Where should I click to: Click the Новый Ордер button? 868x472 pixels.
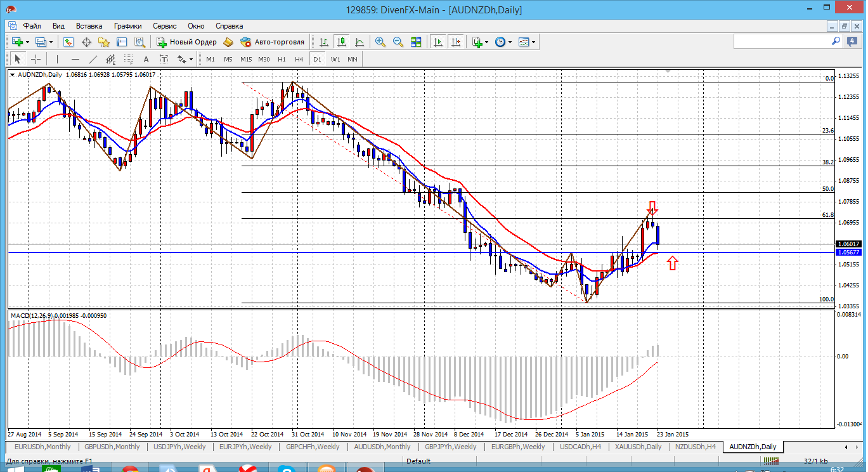click(x=187, y=42)
